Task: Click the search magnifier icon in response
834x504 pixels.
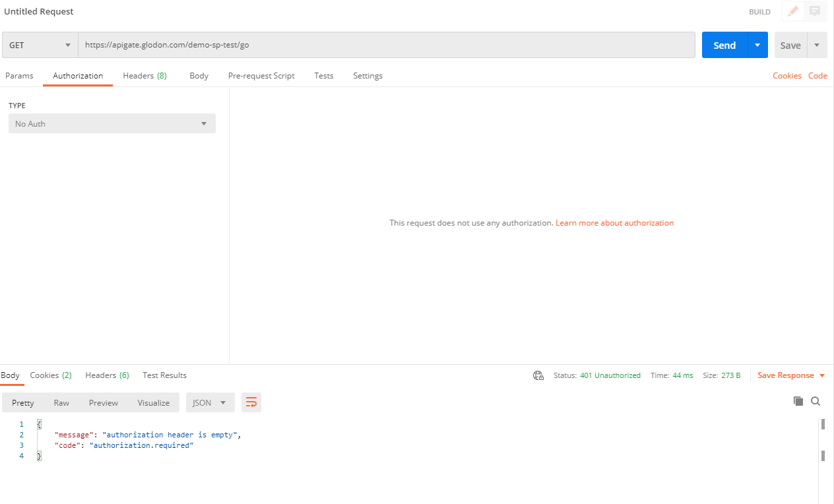Action: click(x=816, y=401)
